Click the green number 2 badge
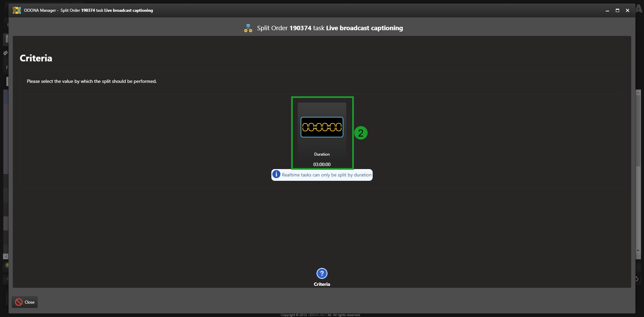This screenshot has height=317, width=644. point(361,133)
